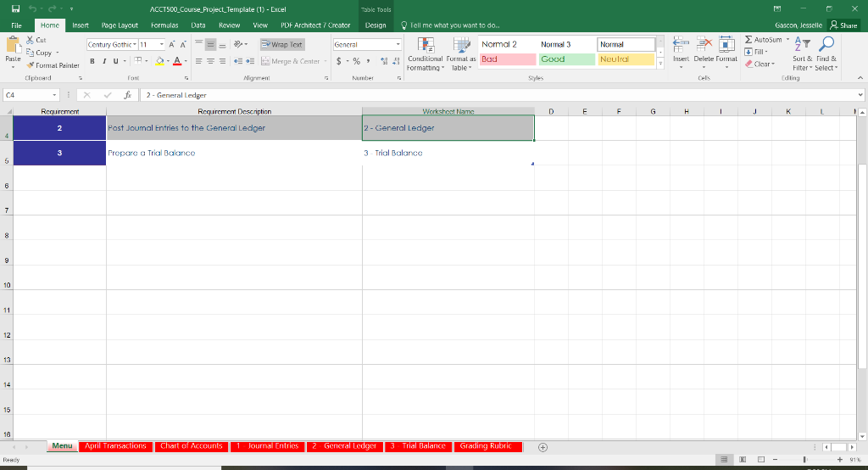Open Sort & Filter menu

(x=802, y=53)
